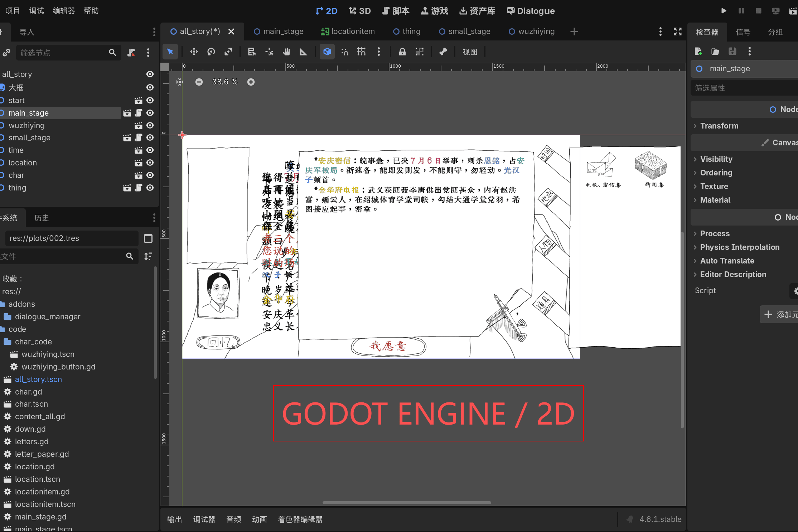Screen dimensions: 798x532
Task: Open main_stage scene in editor icon
Action: (127, 113)
